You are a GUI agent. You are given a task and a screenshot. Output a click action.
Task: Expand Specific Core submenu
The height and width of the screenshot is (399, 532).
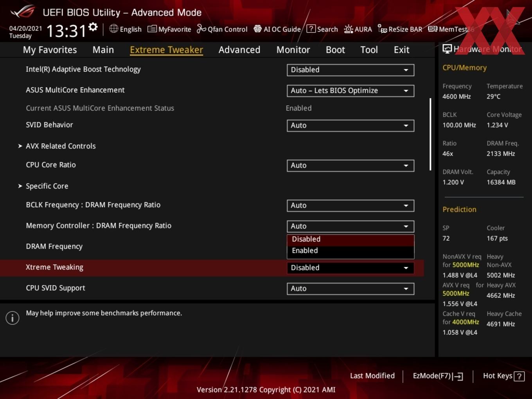[47, 186]
